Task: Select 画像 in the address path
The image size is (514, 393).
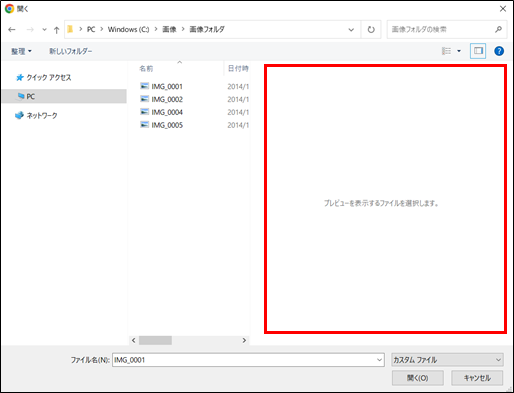Action: pyautogui.click(x=169, y=29)
